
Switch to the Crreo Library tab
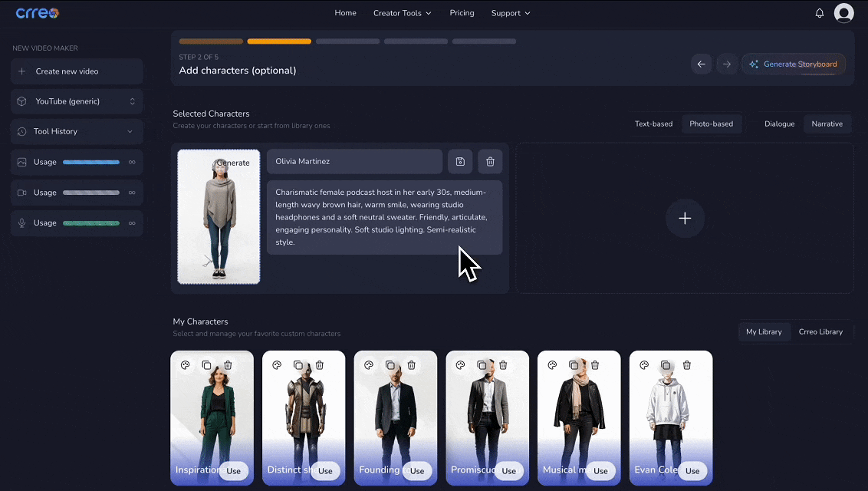point(820,332)
